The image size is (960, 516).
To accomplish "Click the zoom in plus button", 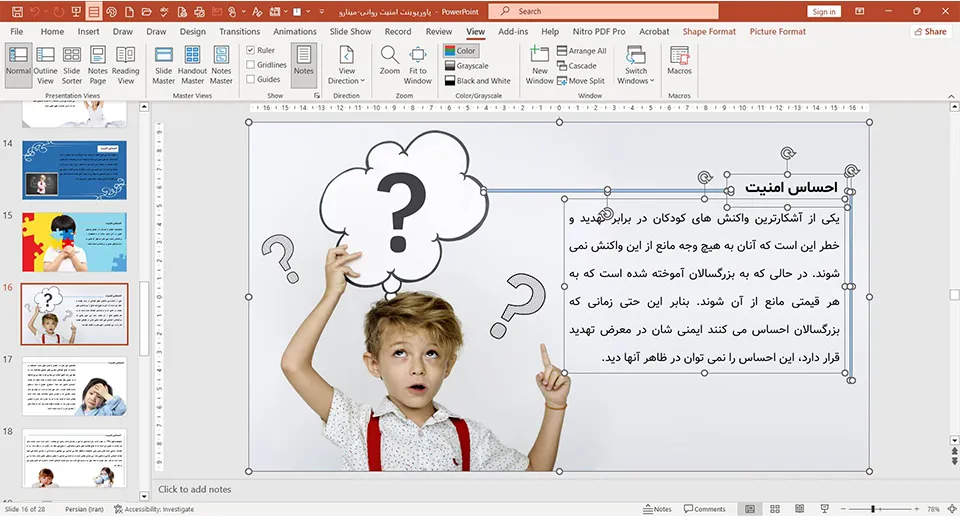I will (x=917, y=509).
